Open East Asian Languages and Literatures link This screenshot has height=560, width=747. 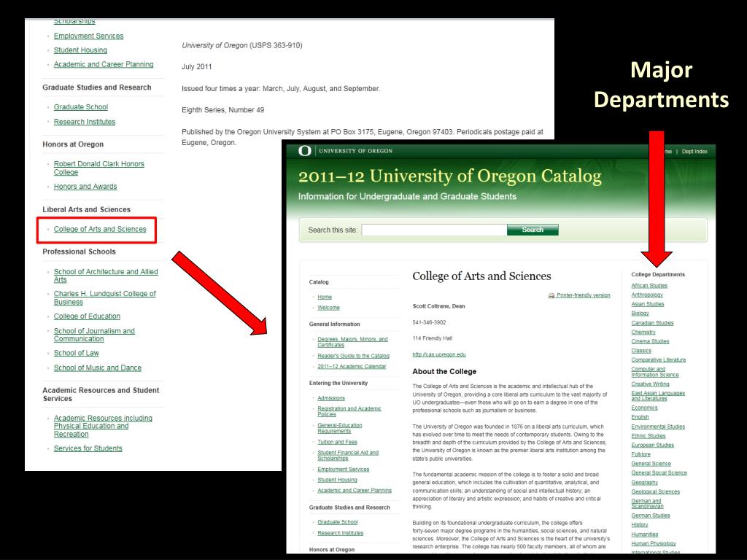658,396
